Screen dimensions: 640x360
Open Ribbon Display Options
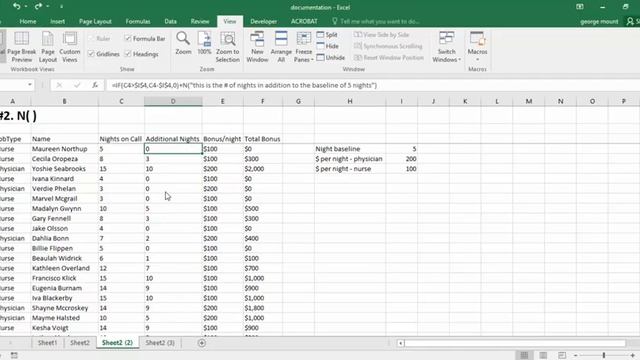pos(580,7)
